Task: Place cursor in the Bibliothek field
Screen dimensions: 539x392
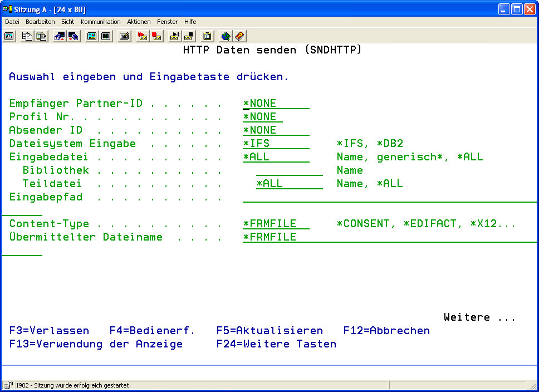Action: click(x=289, y=170)
